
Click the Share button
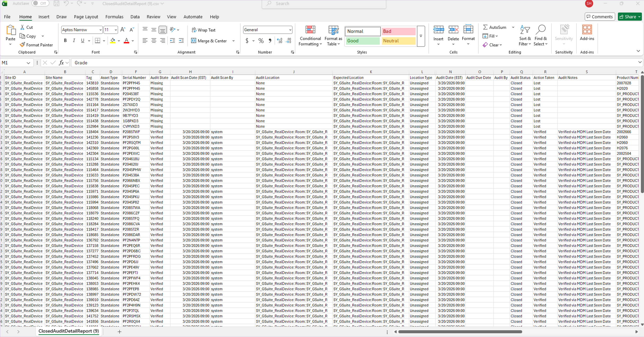[x=630, y=17]
